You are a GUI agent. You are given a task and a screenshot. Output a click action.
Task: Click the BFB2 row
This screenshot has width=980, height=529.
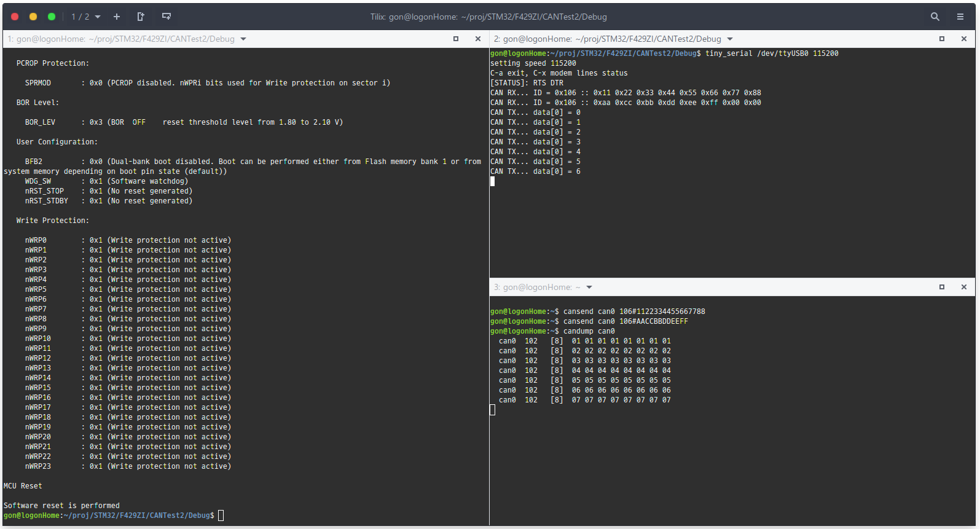(242, 167)
